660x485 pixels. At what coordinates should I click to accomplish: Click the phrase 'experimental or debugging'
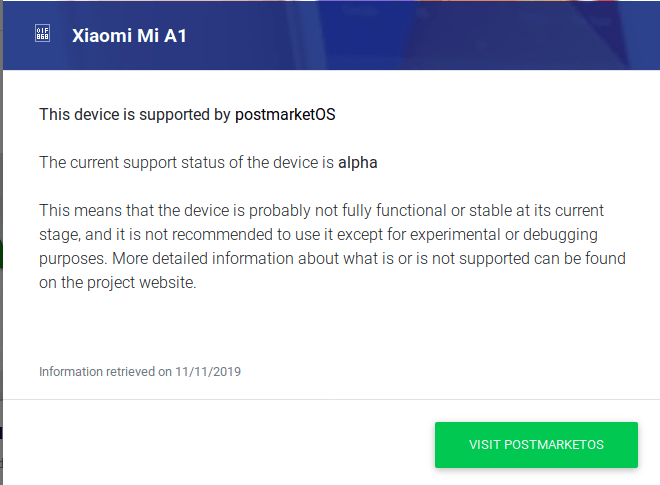click(x=504, y=235)
